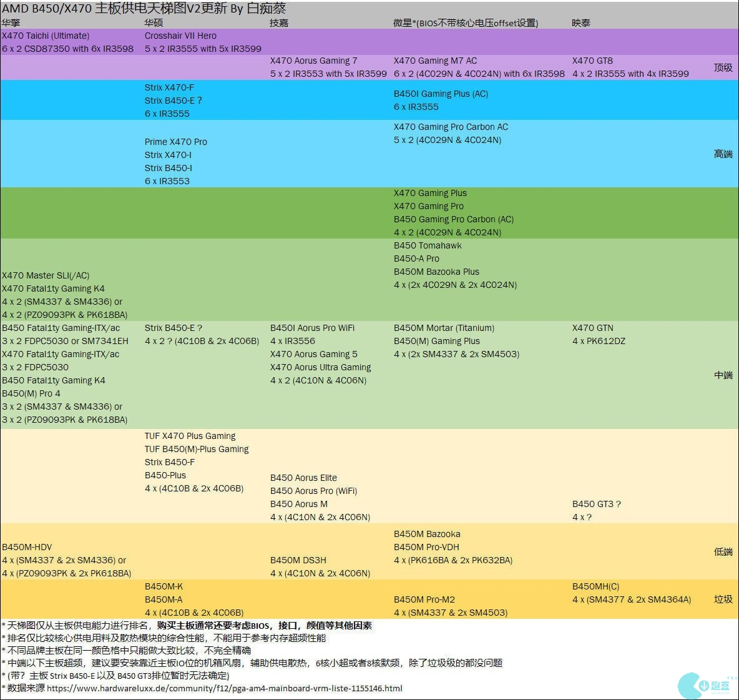Click 'X470 Fatal1ty Gaming-ITX/ac' entry
The height and width of the screenshot is (700, 739).
pos(61,355)
